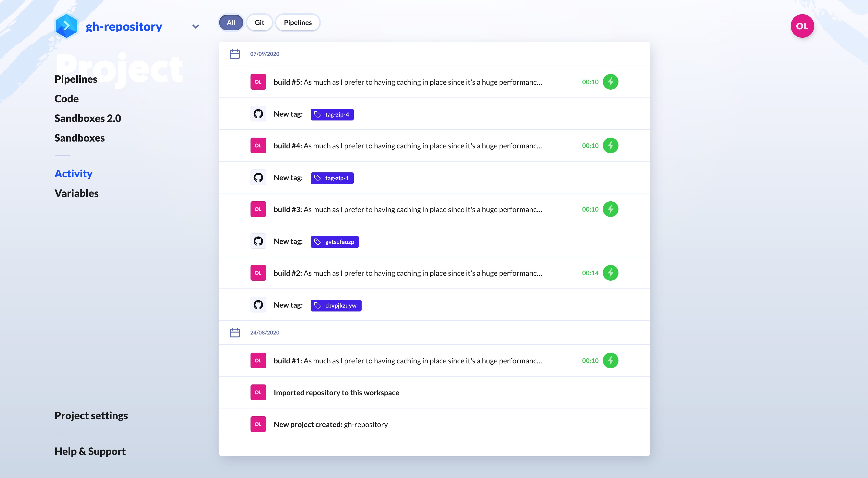Click the green lightning icon for build #1
Image resolution: width=868 pixels, height=478 pixels.
(610, 361)
